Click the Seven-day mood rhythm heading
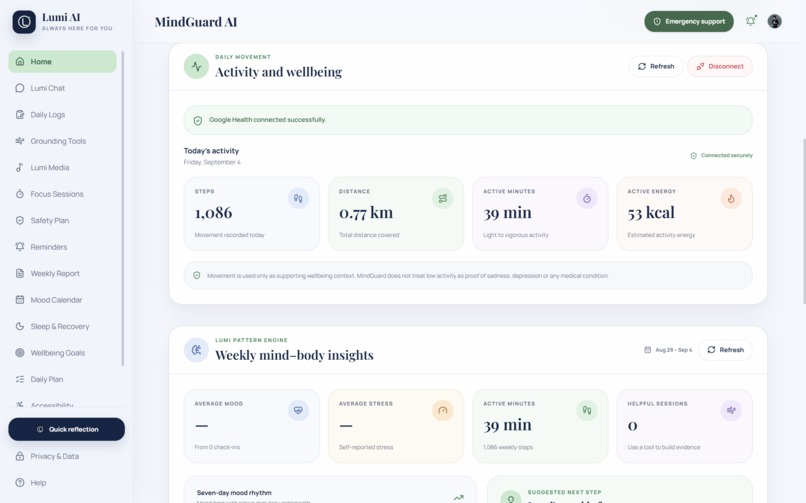806x503 pixels. 234,493
